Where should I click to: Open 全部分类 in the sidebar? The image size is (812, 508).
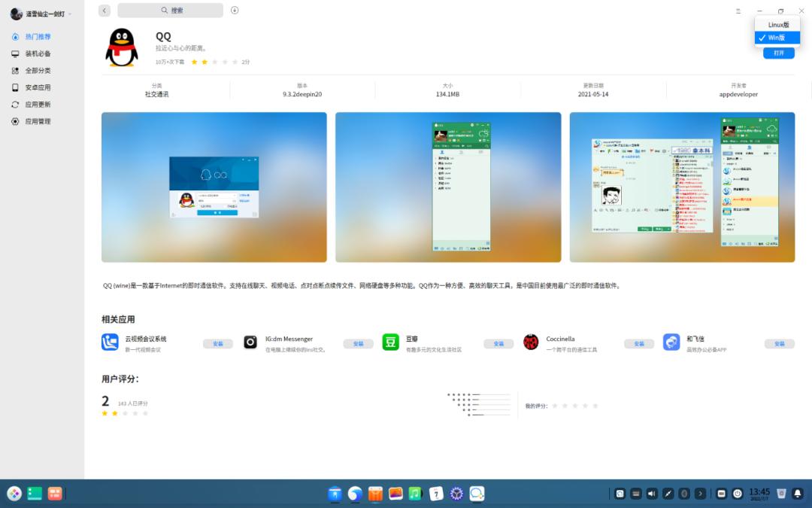38,71
